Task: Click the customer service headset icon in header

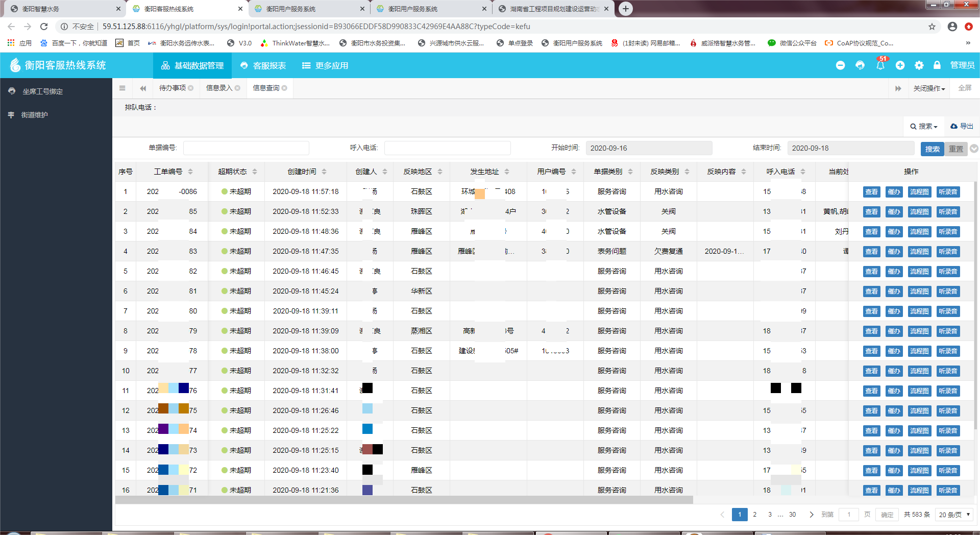Action: point(860,65)
